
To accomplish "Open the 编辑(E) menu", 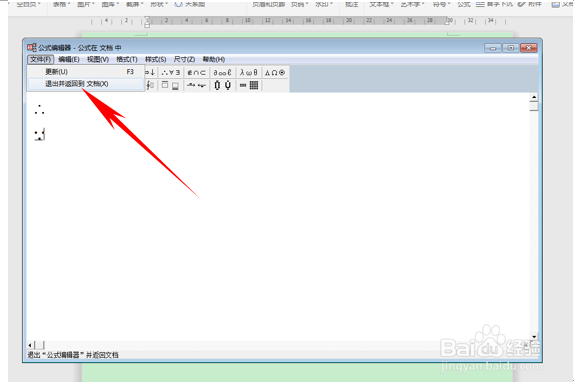I will click(68, 59).
